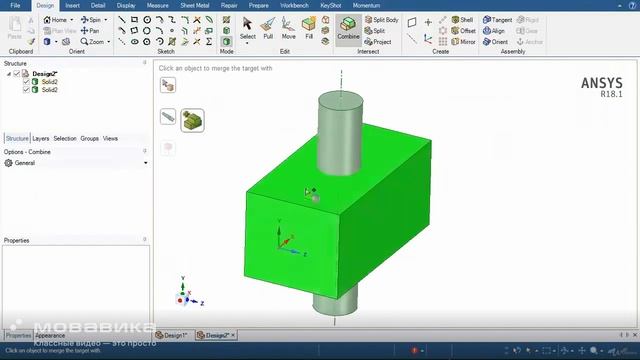Image resolution: width=640 pixels, height=360 pixels.
Task: Click the Axis create icon
Action: tap(412, 39)
